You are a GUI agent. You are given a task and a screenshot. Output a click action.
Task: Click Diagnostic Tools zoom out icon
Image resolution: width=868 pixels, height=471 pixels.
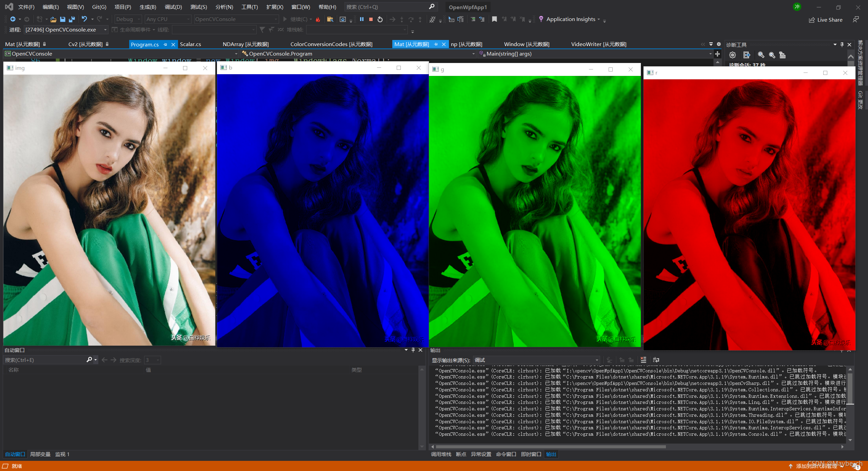point(772,55)
